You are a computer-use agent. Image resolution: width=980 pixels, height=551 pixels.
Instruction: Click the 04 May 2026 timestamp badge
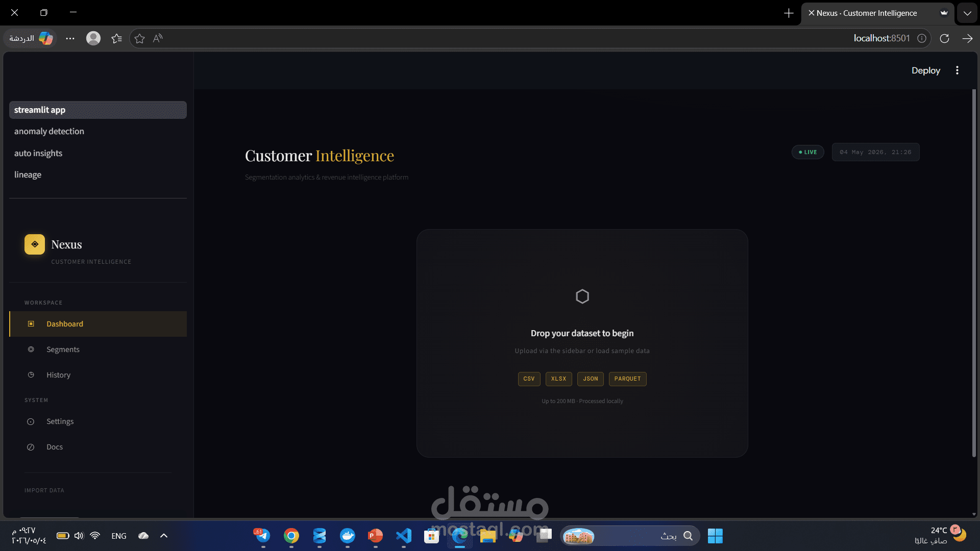[x=875, y=152]
